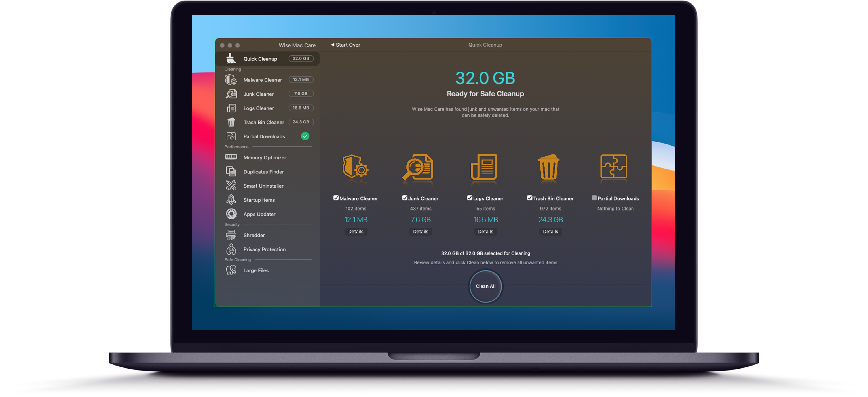Click the '437 items' count under Junk Cleaner
This screenshot has width=868, height=397.
(421, 209)
